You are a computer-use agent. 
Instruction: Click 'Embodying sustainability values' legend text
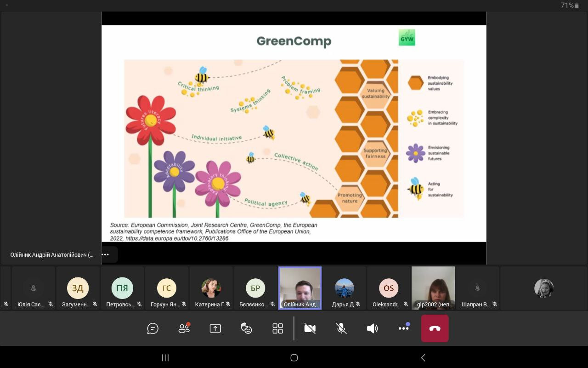point(440,83)
